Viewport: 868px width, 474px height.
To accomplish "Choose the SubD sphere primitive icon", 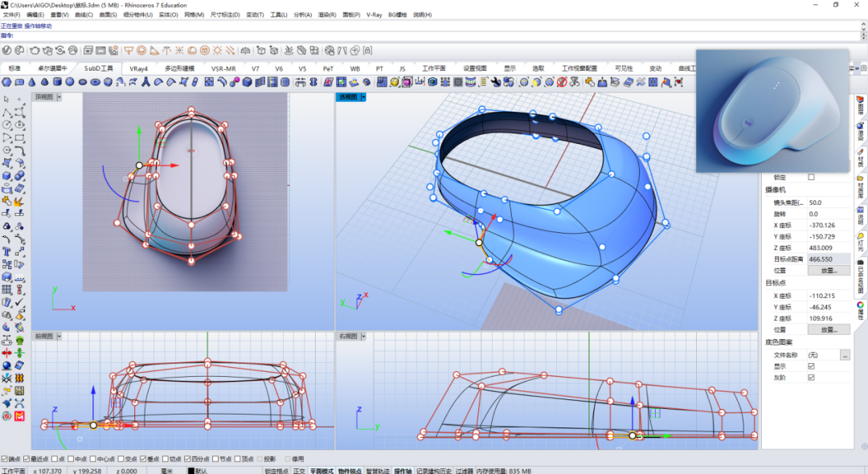I will coord(70,82).
